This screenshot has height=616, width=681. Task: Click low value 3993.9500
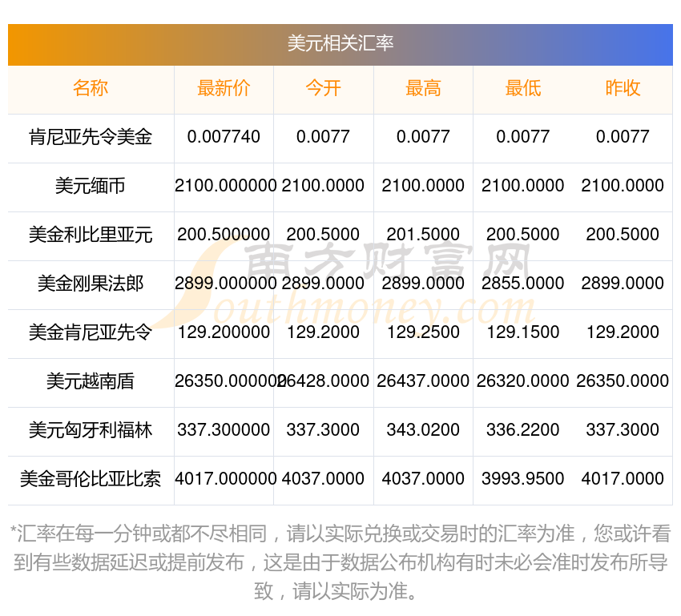click(523, 479)
